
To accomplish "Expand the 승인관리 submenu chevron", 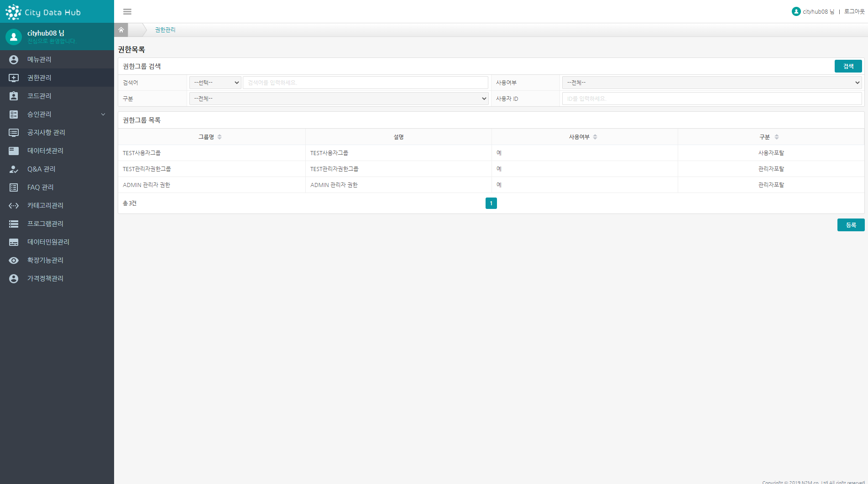I will pos(103,114).
